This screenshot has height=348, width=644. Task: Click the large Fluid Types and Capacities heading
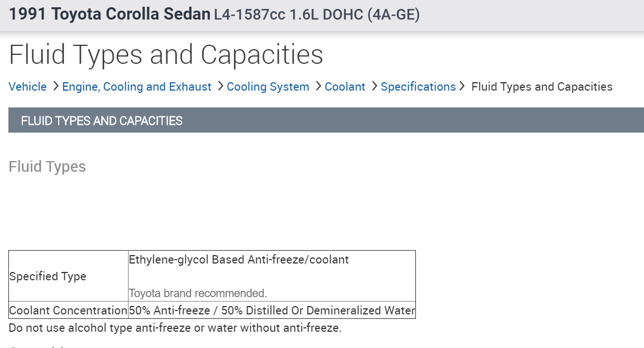pos(166,55)
